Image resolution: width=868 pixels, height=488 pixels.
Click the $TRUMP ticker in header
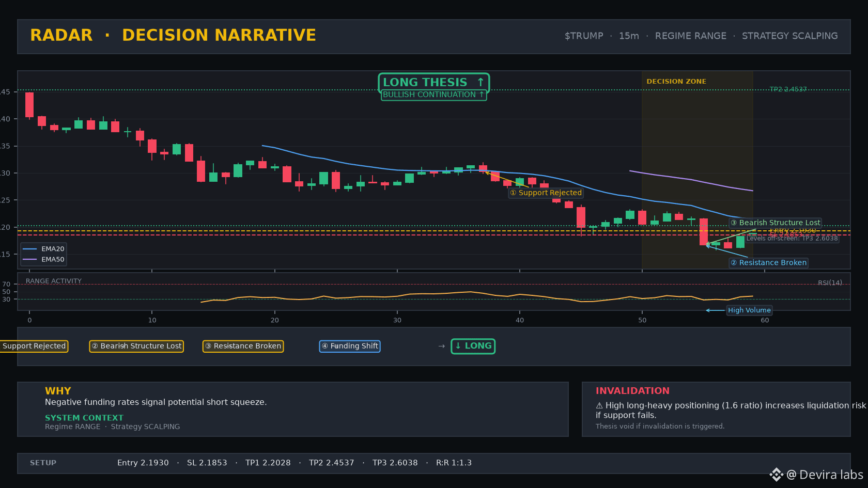click(x=584, y=36)
